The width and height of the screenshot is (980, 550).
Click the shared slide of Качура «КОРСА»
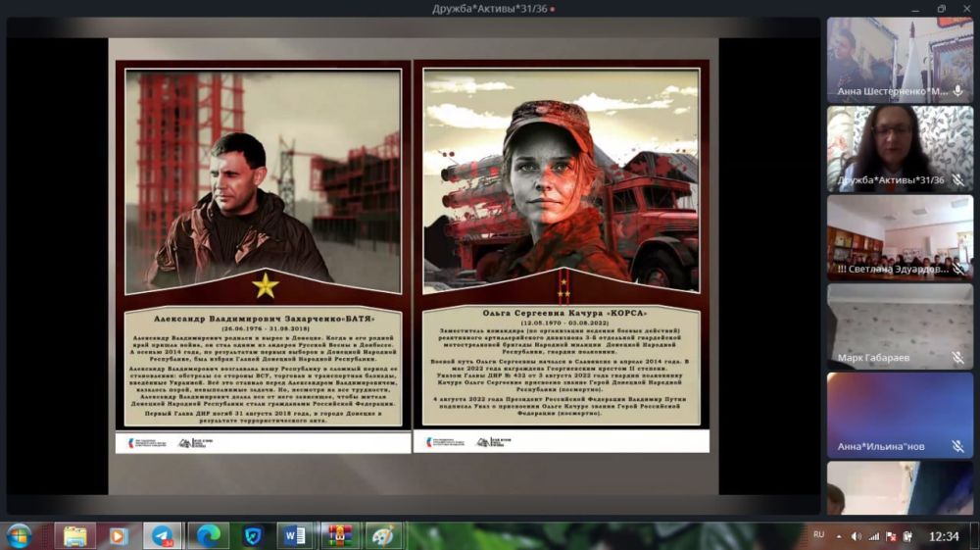(x=562, y=256)
